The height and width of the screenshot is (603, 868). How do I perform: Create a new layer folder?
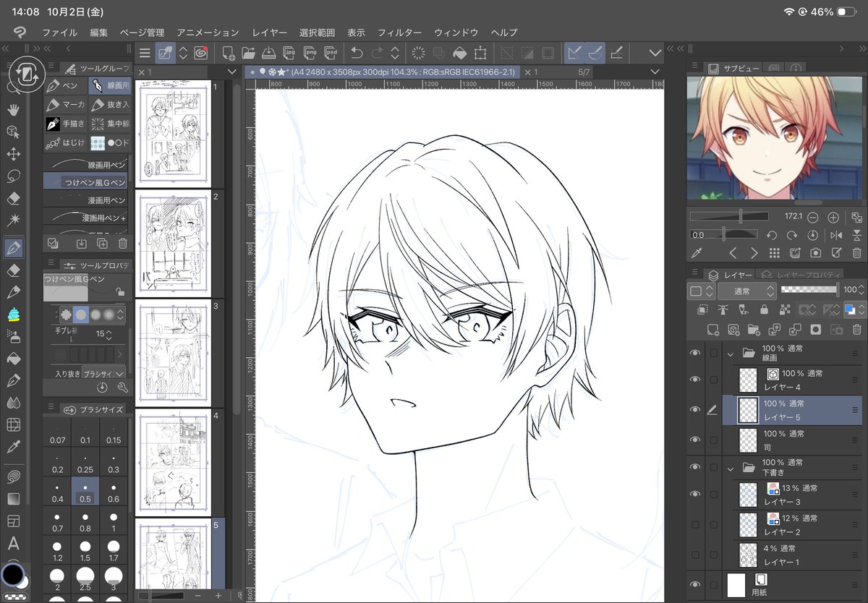click(x=754, y=330)
